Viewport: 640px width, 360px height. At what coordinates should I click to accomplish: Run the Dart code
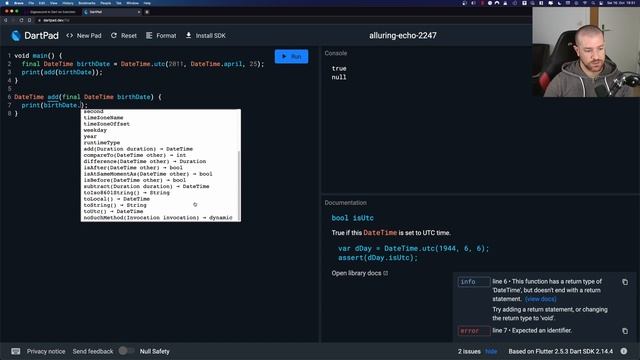pyautogui.click(x=291, y=56)
